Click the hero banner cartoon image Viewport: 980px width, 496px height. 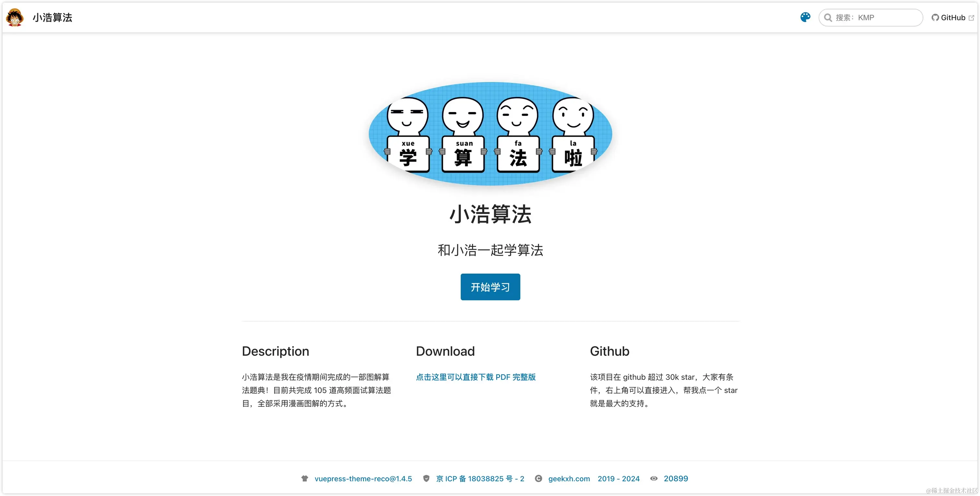(490, 134)
